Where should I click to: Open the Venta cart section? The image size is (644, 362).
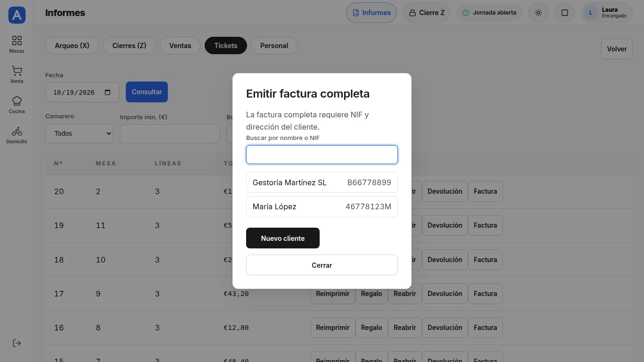(x=17, y=74)
